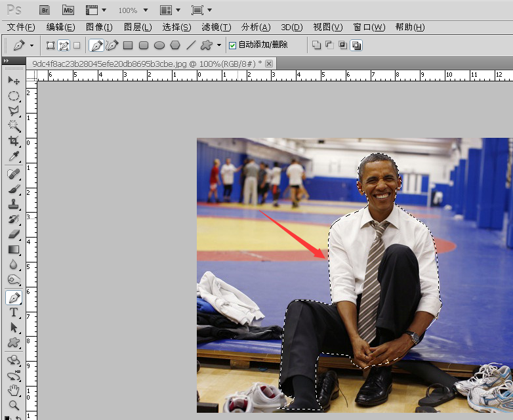Pick the Line shape tool option
513x420 pixels.
point(191,45)
